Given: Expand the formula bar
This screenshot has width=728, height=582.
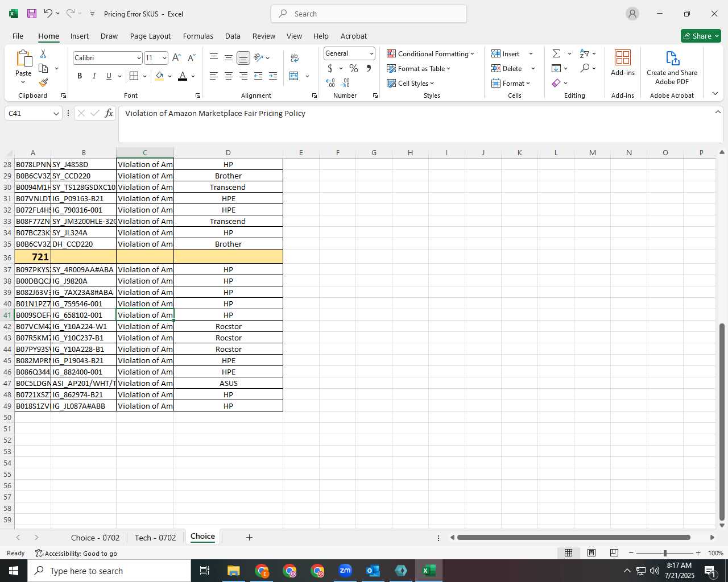Looking at the screenshot, I should click(x=717, y=112).
